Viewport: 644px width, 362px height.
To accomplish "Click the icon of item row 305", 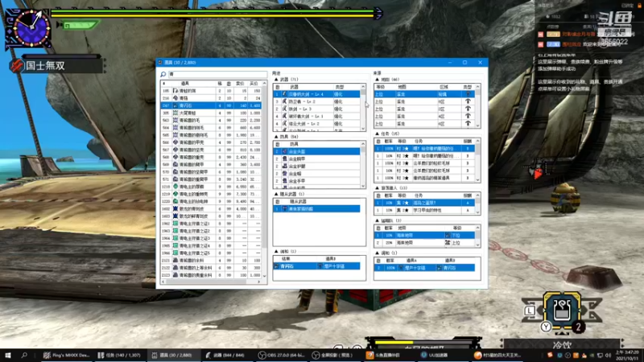I will point(175,113).
